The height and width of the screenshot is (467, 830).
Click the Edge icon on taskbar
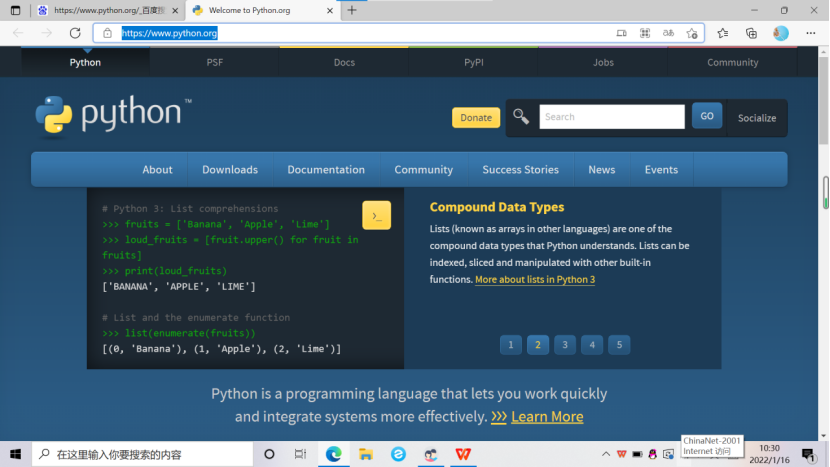tap(333, 454)
